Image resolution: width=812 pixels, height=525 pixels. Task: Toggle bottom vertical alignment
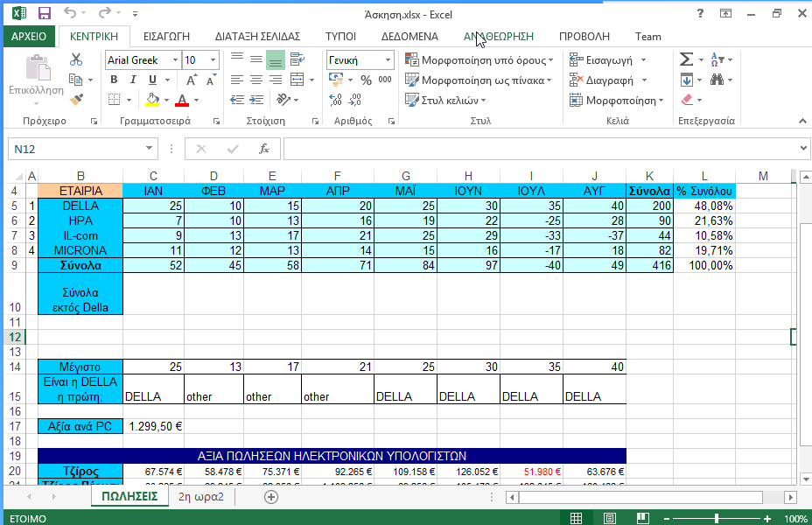(276, 60)
